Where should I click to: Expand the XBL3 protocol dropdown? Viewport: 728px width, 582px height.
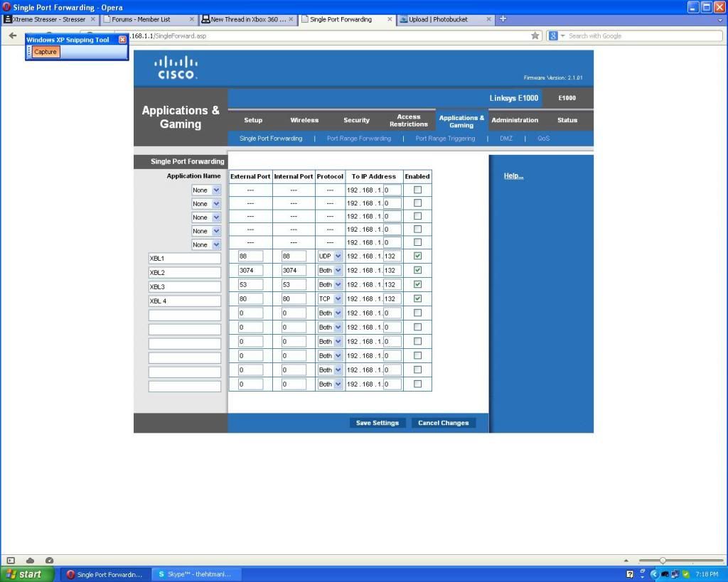click(330, 284)
